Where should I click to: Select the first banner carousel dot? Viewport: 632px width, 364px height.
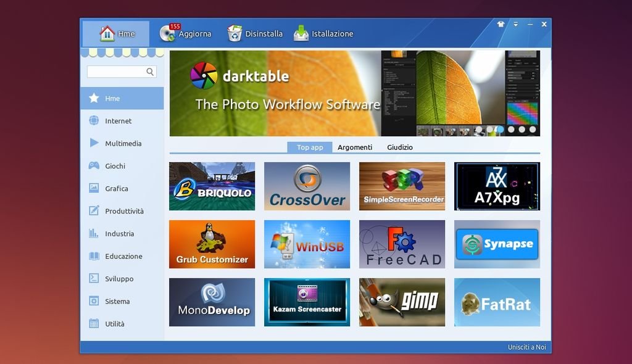[x=478, y=130]
